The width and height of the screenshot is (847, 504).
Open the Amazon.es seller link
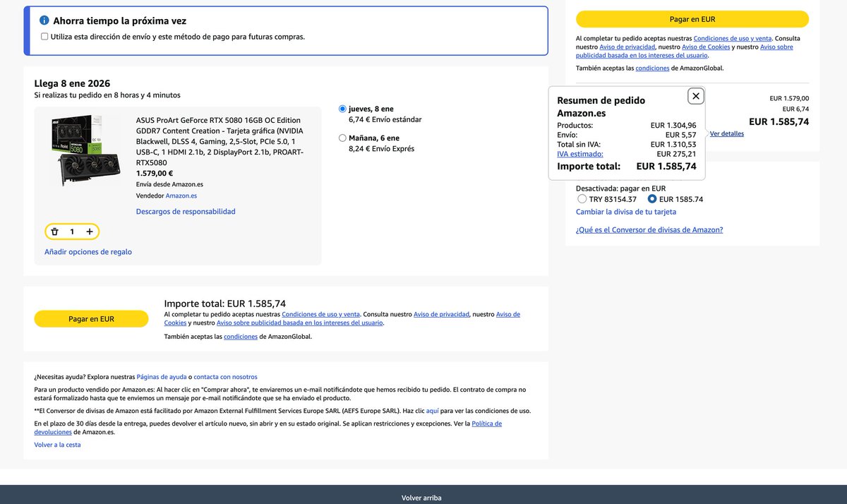click(x=181, y=196)
